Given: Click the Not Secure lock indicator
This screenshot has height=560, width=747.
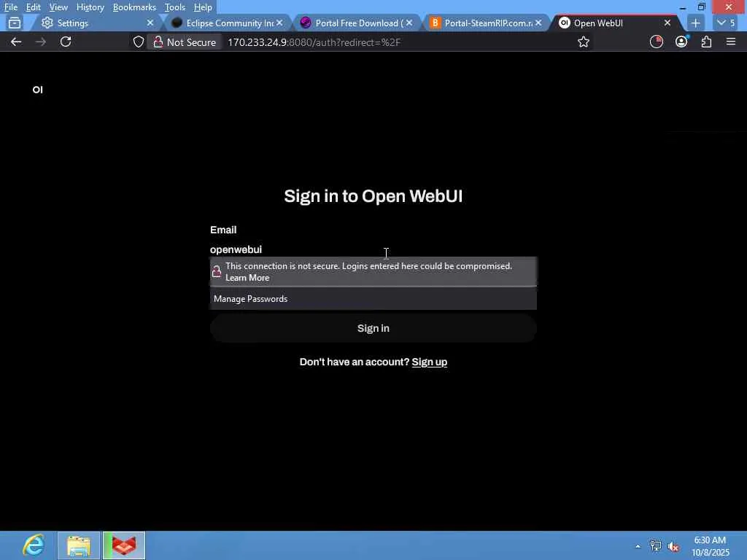Looking at the screenshot, I should [x=185, y=42].
